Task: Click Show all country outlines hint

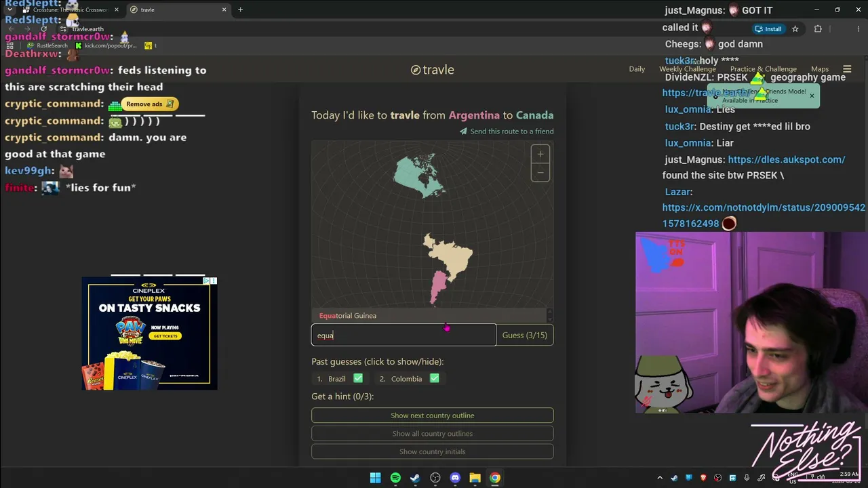Action: click(433, 434)
